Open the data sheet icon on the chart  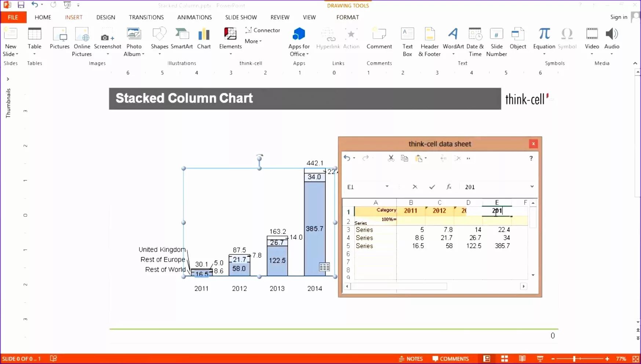tap(324, 267)
